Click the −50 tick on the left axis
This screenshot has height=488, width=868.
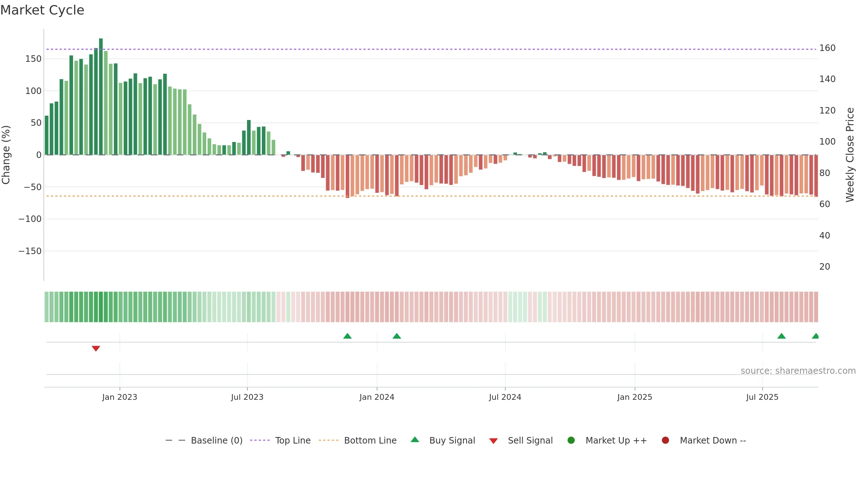point(33,187)
